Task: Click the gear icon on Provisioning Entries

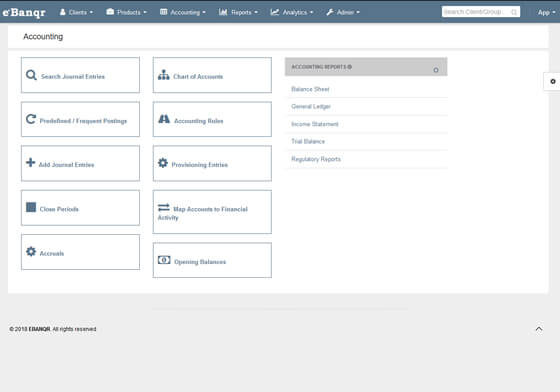Action: click(163, 163)
